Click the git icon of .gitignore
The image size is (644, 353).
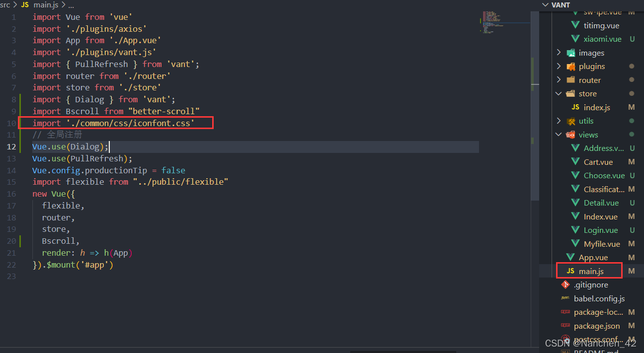[565, 284]
